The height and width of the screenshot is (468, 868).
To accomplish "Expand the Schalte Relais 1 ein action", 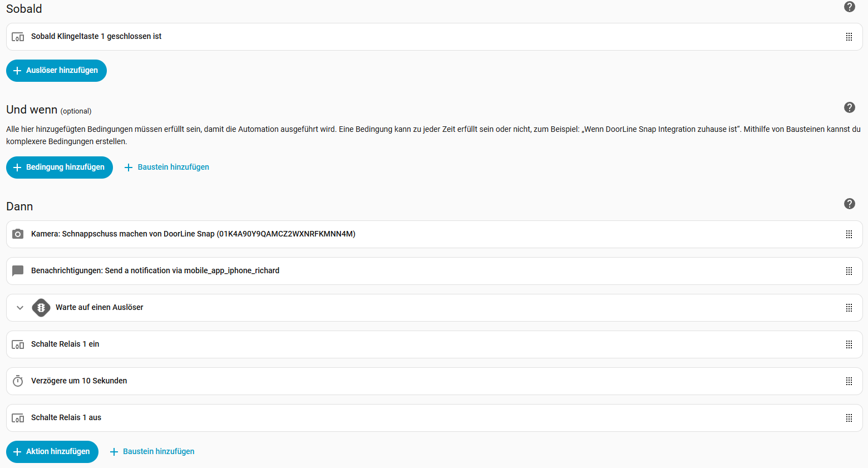I will tap(65, 344).
